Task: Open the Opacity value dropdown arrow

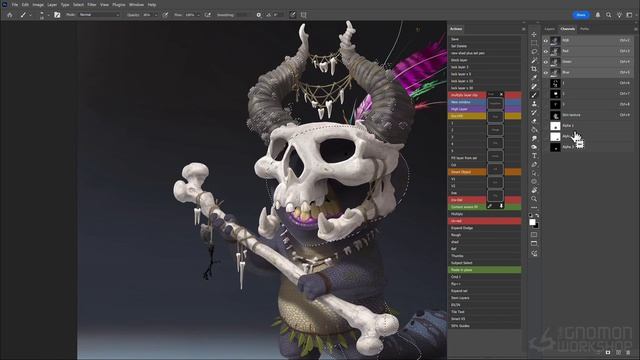Action: click(x=156, y=15)
